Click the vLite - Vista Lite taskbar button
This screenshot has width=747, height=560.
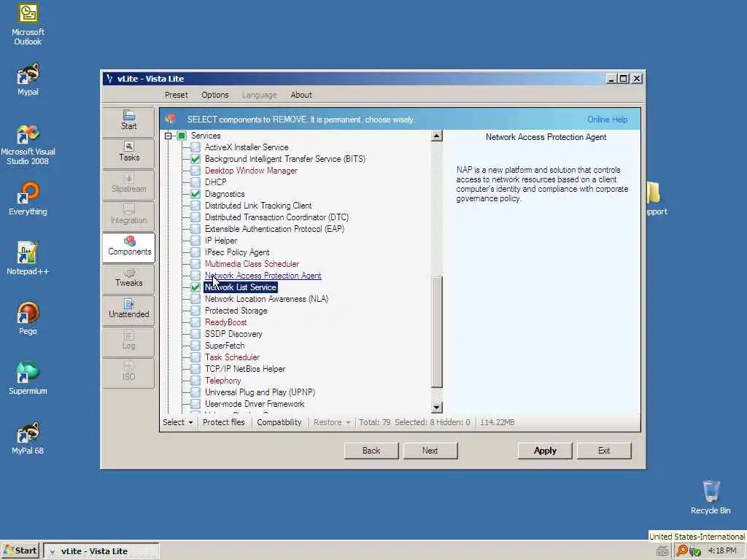[x=101, y=551]
